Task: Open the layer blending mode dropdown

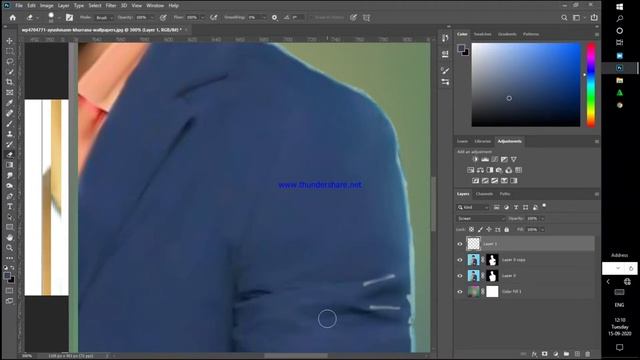Action: pos(480,218)
